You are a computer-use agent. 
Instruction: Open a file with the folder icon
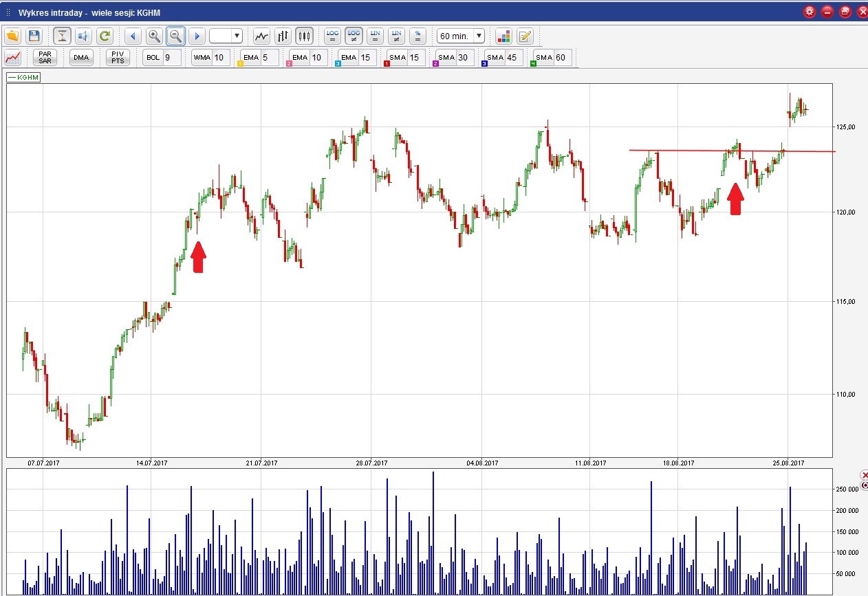13,36
